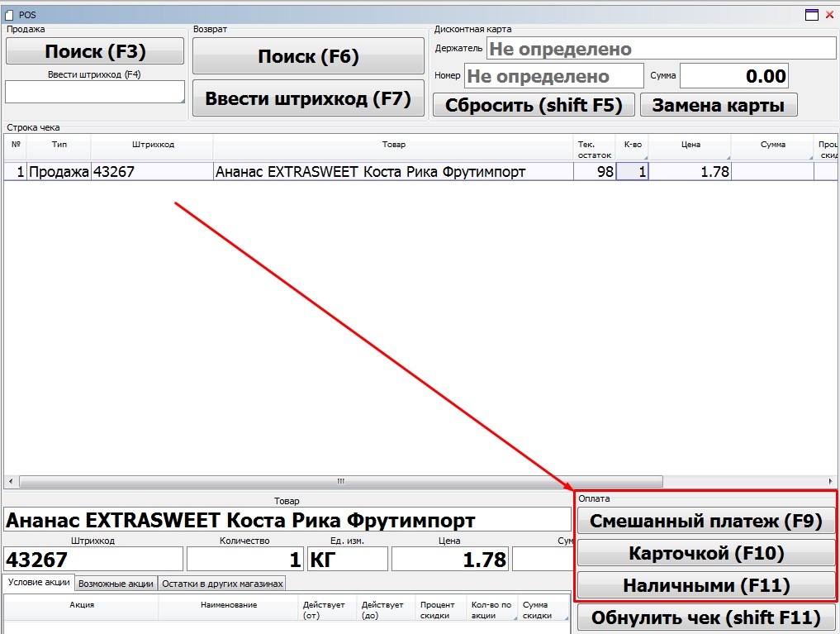Pay with Наличными (F11) button
The height and width of the screenshot is (634, 840).
[706, 585]
